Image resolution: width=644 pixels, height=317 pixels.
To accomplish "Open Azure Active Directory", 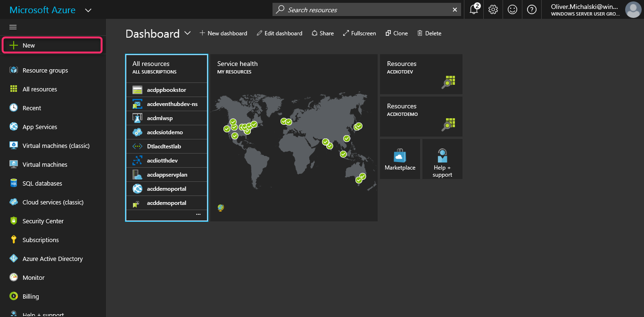I will point(53,259).
